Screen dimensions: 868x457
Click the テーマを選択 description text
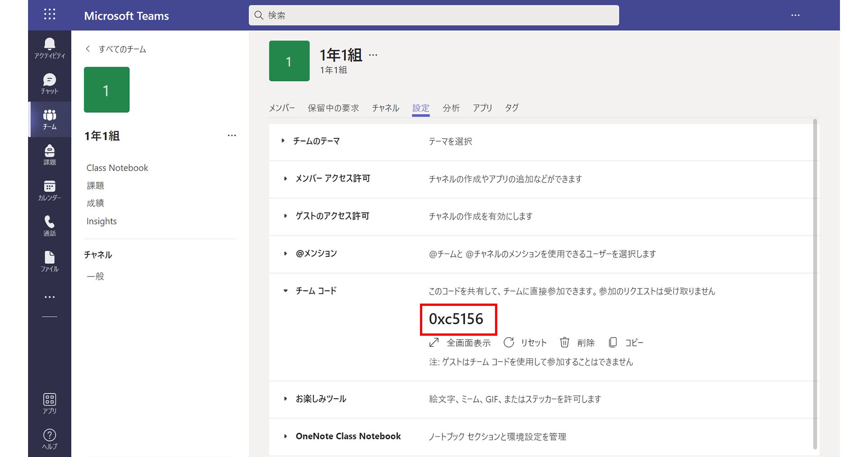point(450,142)
